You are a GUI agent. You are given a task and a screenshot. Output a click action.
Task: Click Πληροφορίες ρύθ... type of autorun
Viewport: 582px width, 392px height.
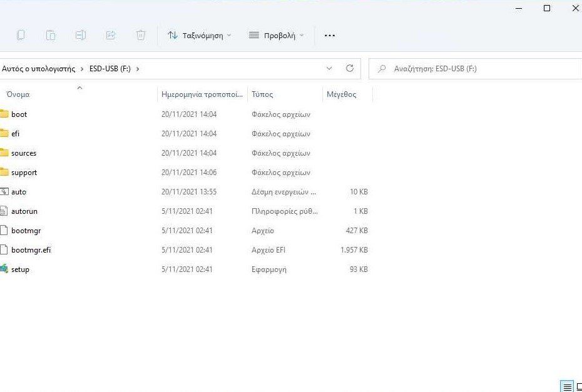click(285, 211)
